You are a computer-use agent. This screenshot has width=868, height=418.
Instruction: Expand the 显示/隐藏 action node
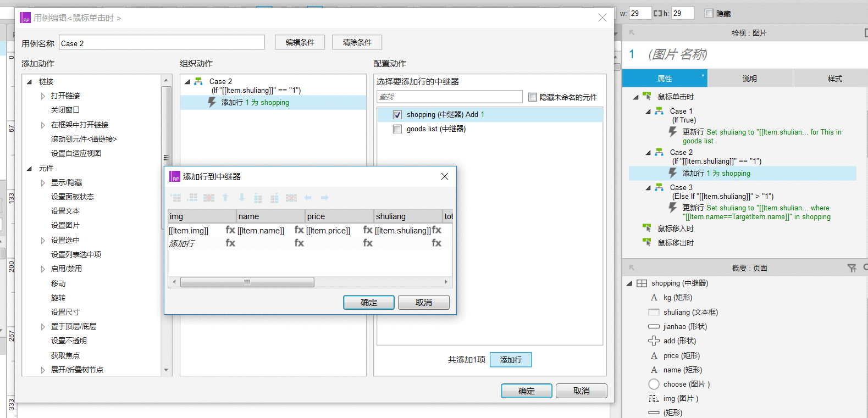pyautogui.click(x=43, y=183)
